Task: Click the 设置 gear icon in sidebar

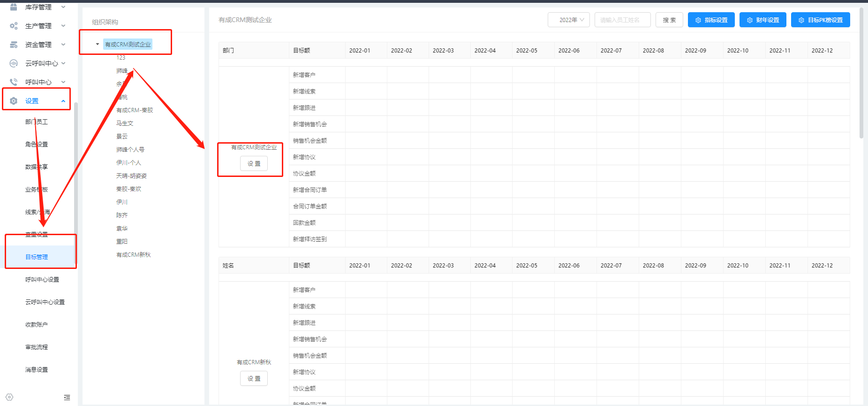Action: coord(14,101)
